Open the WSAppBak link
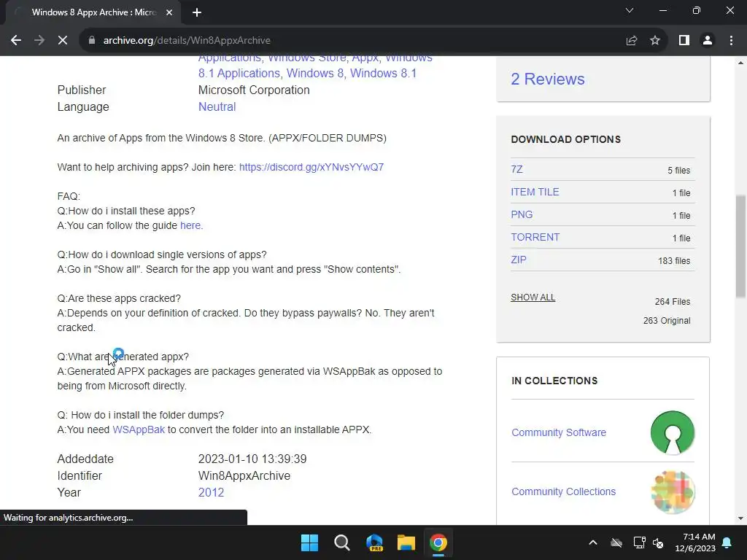The width and height of the screenshot is (747, 560). click(x=139, y=429)
